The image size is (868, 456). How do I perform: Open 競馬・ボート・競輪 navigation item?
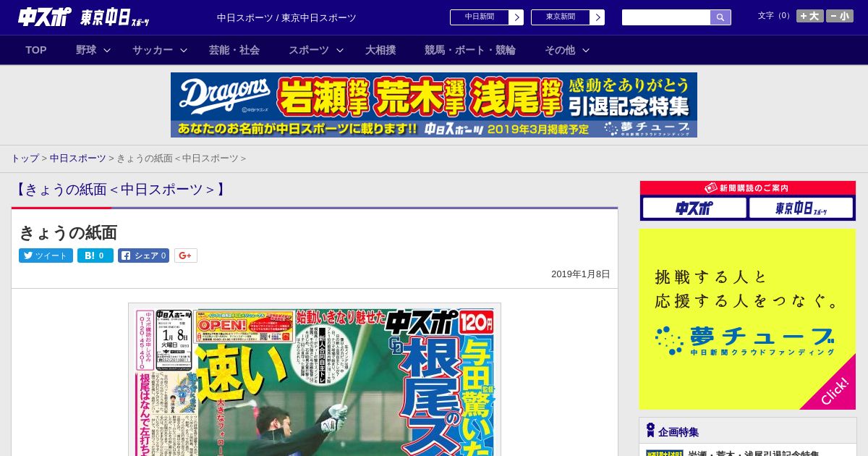point(470,50)
